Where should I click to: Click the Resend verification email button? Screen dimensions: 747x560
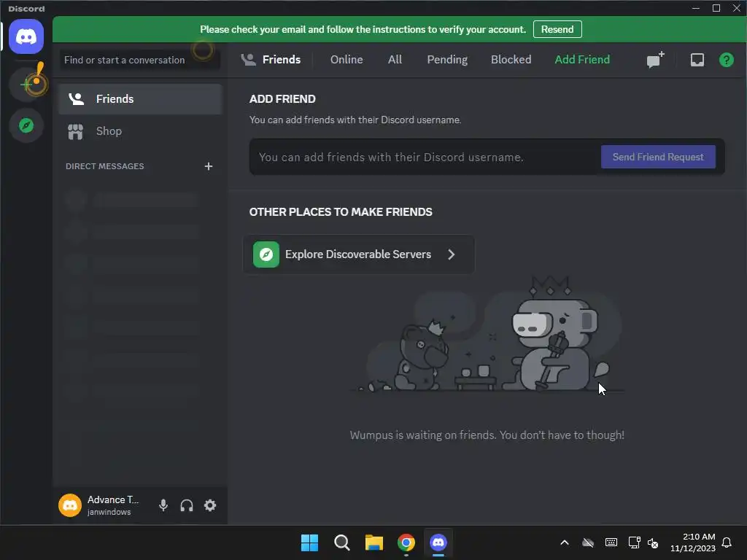[x=557, y=29]
